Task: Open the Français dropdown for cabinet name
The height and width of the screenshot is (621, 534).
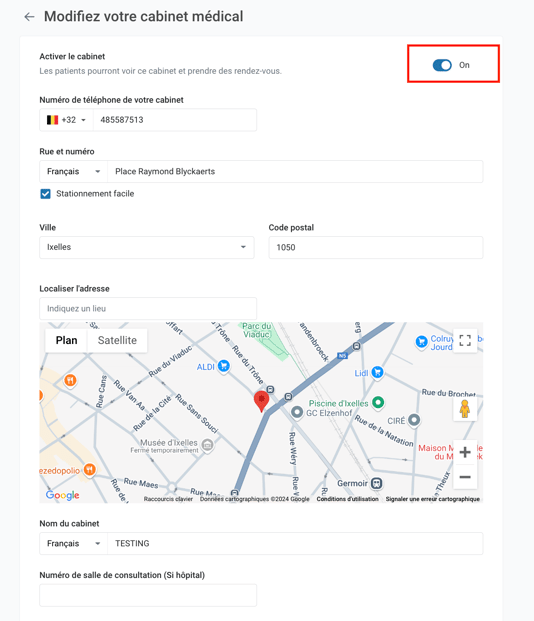Action: pyautogui.click(x=73, y=543)
